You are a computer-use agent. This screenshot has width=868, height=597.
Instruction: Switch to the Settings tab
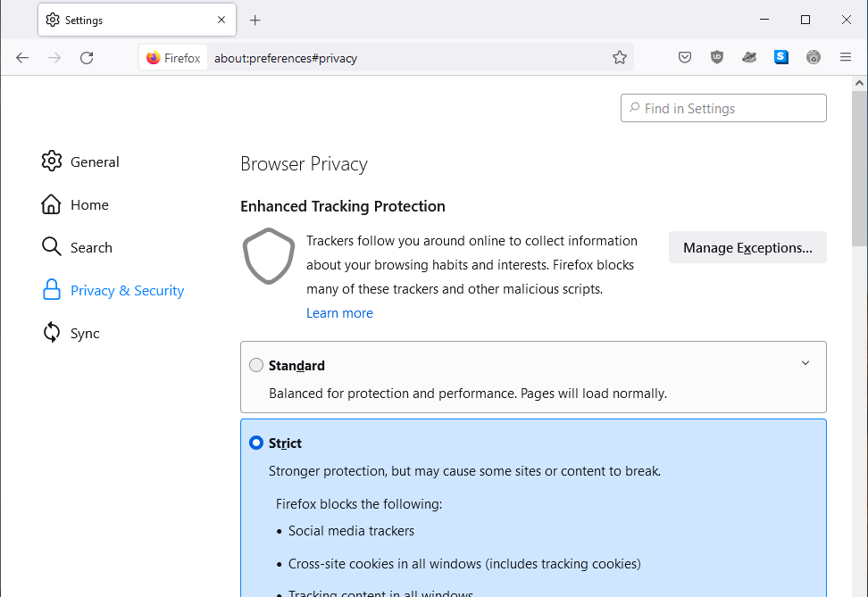[x=125, y=20]
